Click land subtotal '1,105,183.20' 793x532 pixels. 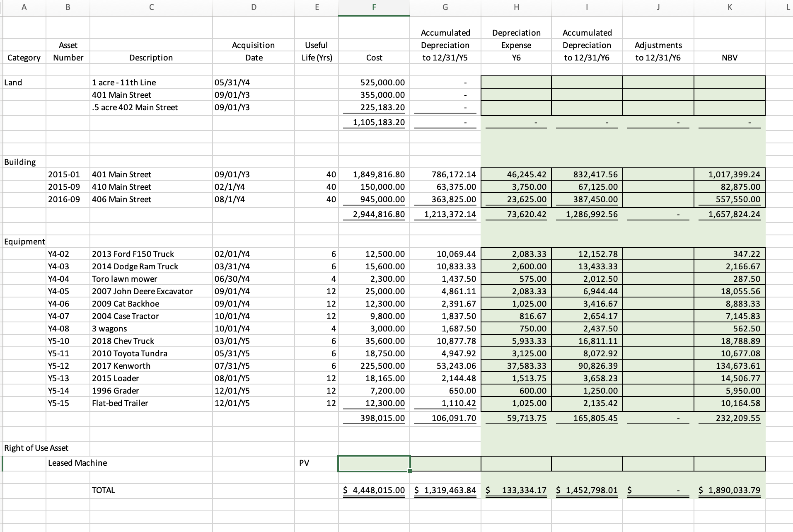[x=374, y=123]
